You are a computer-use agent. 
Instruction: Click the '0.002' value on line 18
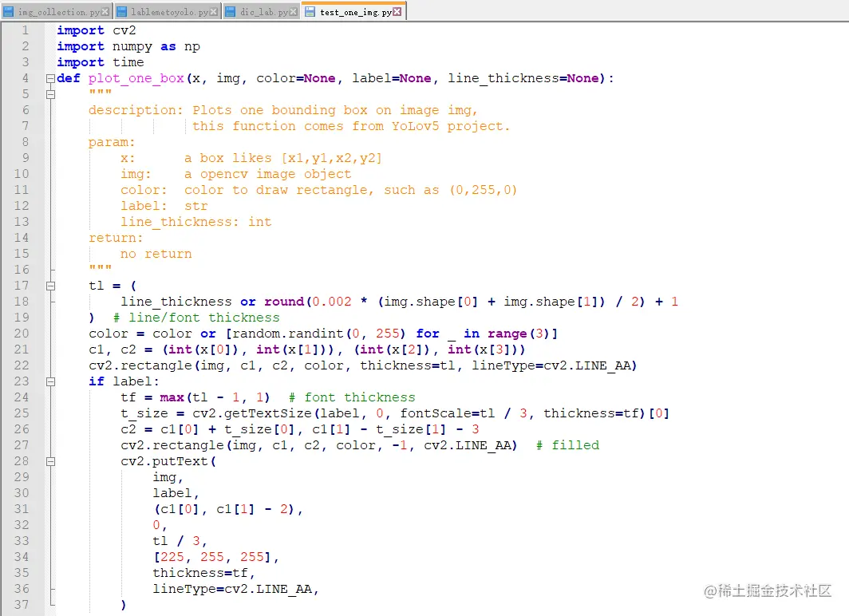332,302
